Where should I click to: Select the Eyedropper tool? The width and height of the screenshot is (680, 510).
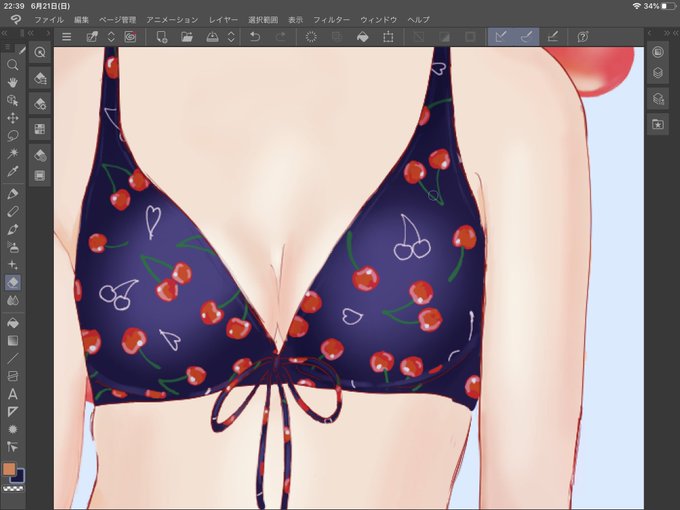pyautogui.click(x=13, y=171)
